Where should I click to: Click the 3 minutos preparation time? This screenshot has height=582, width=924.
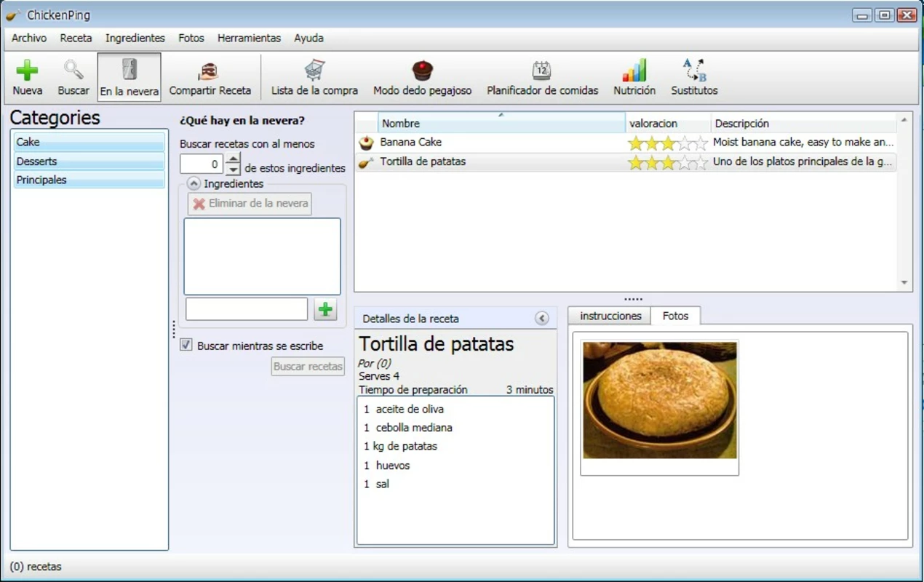[530, 390]
